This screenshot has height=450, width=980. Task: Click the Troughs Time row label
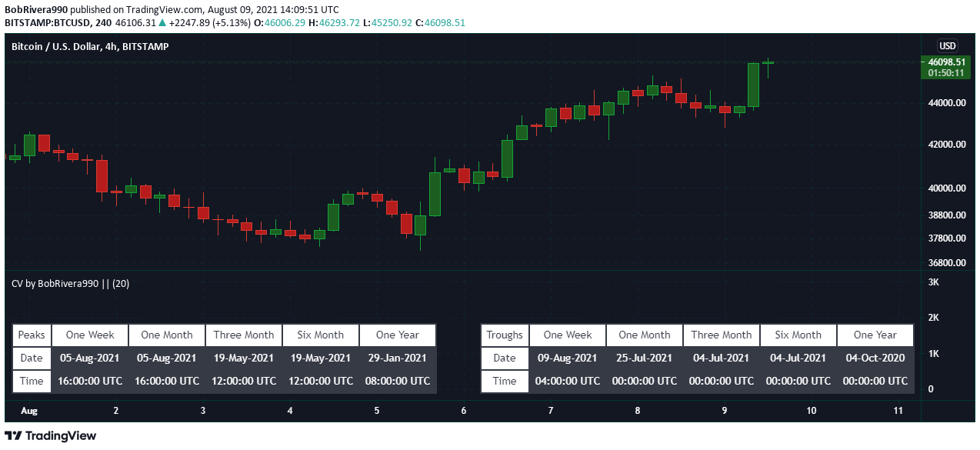click(x=505, y=381)
